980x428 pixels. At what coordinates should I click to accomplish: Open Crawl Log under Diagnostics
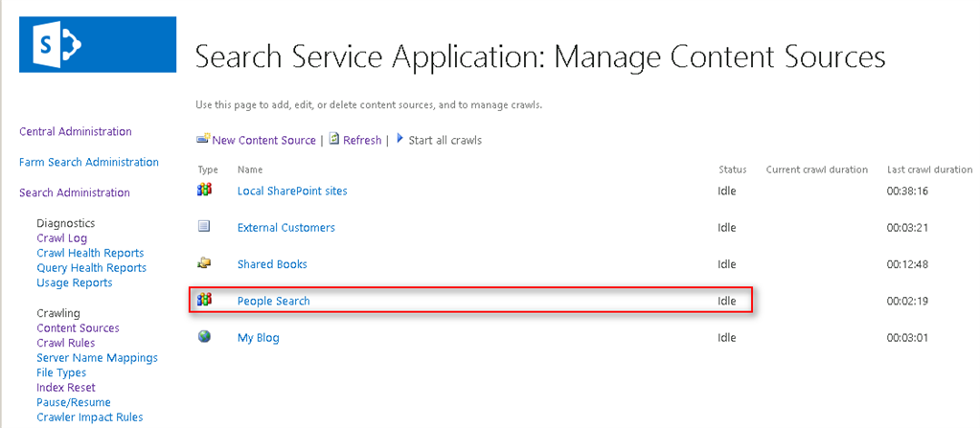(61, 238)
